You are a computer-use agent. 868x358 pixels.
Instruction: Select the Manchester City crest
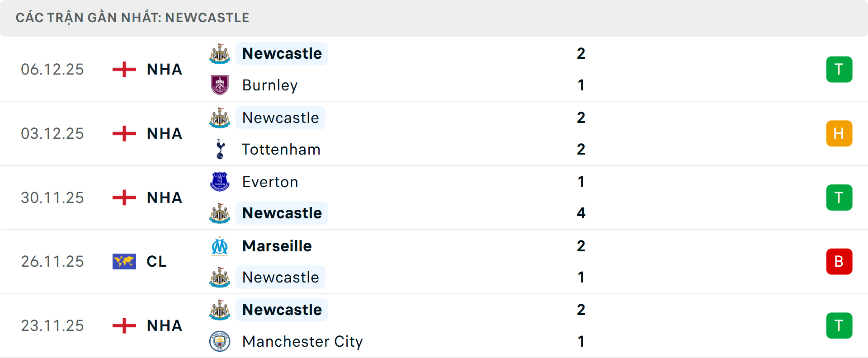pyautogui.click(x=219, y=342)
